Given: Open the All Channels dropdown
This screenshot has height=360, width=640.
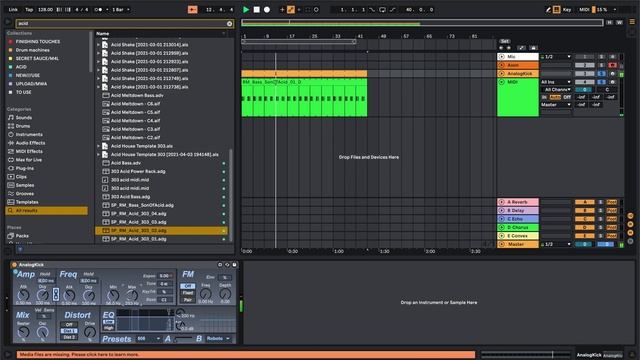Looking at the screenshot, I should [x=556, y=89].
